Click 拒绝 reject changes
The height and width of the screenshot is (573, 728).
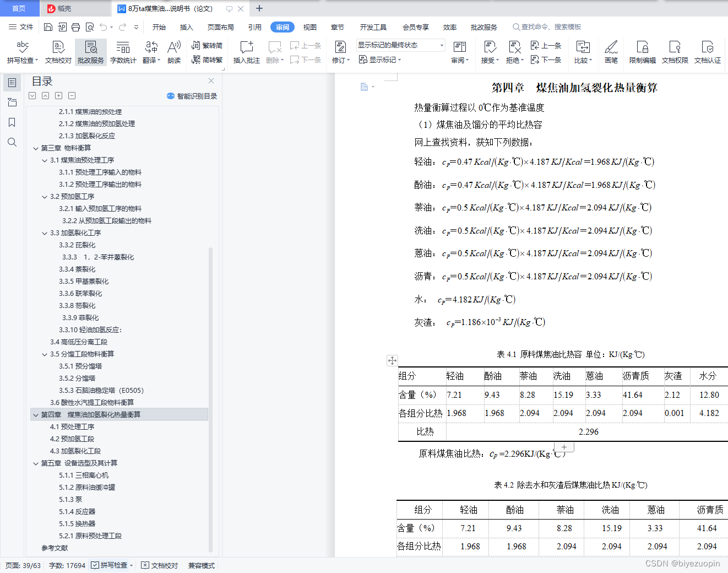click(x=514, y=52)
